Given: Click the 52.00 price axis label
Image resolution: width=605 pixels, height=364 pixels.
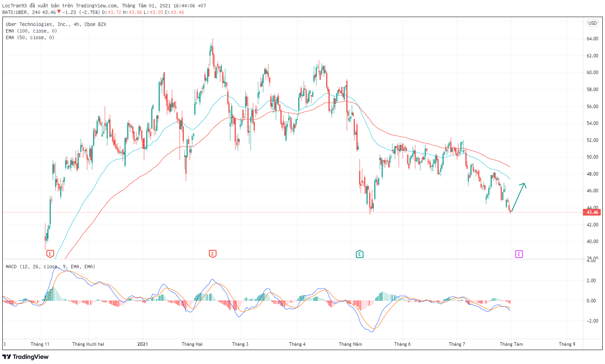Looking at the screenshot, I should (592, 140).
